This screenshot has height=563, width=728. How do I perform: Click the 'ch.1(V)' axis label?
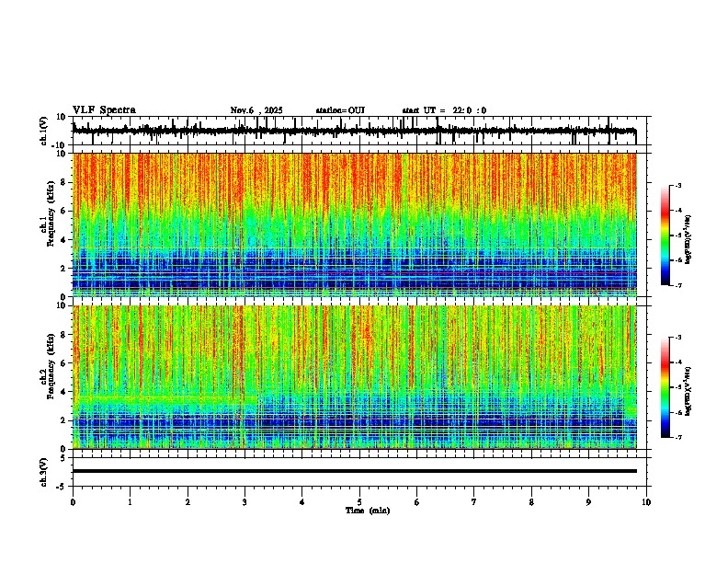(x=43, y=131)
